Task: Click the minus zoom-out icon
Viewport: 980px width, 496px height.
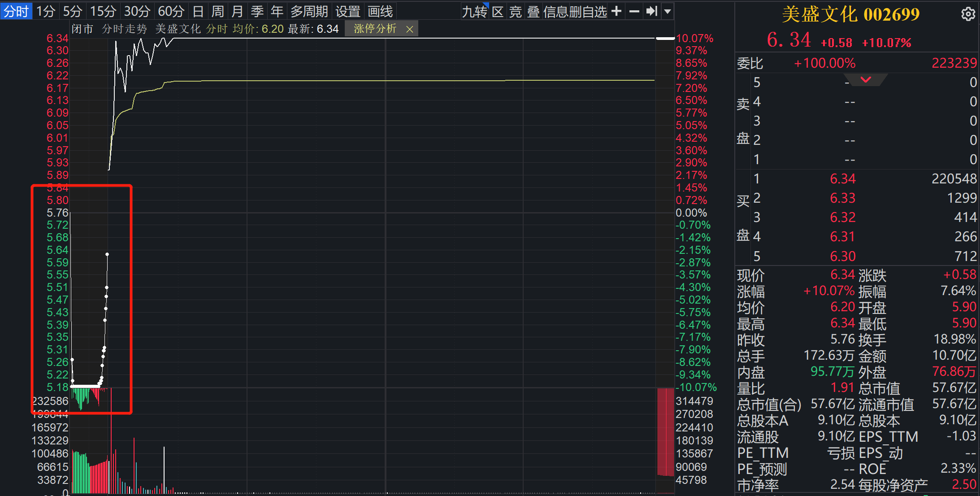Action: pyautogui.click(x=634, y=11)
